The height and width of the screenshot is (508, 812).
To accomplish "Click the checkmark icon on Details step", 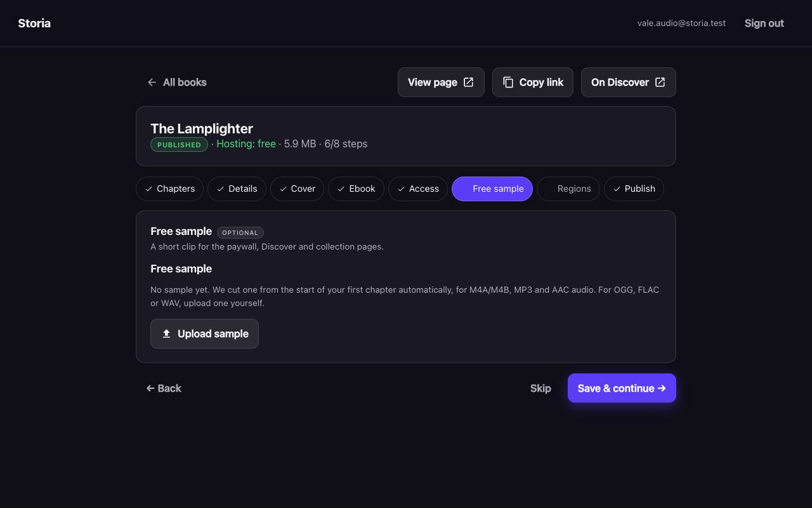I will coord(220,189).
